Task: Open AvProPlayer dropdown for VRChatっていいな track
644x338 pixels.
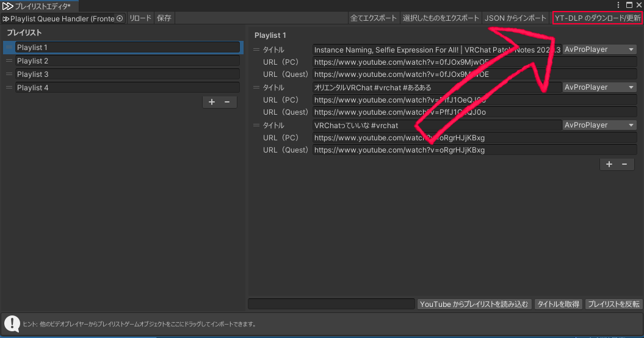Action: click(599, 125)
